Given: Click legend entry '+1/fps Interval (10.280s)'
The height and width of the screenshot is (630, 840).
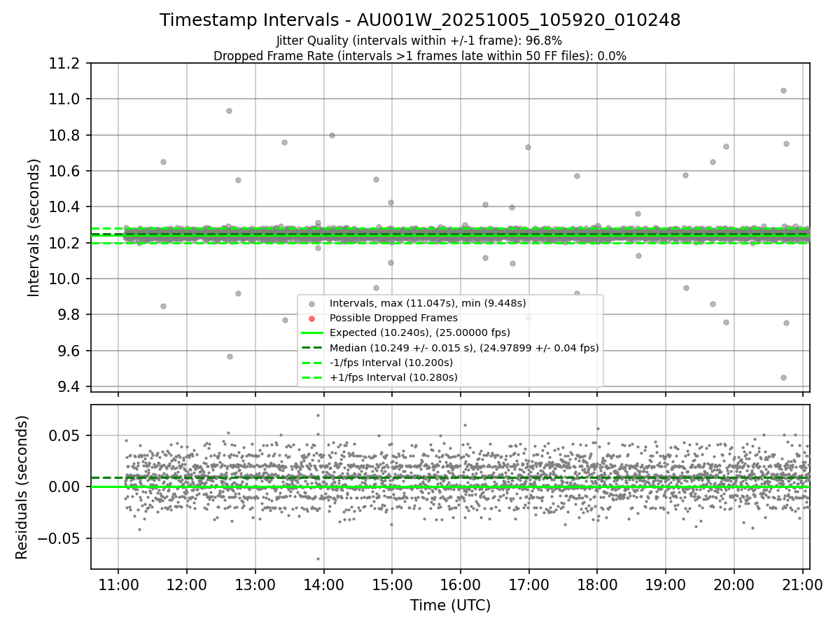Looking at the screenshot, I should [x=393, y=377].
